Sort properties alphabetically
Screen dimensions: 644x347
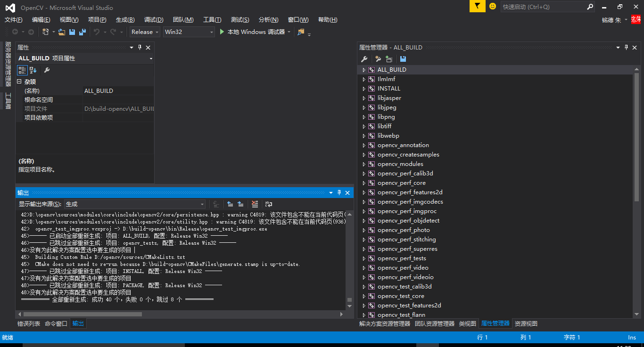33,70
